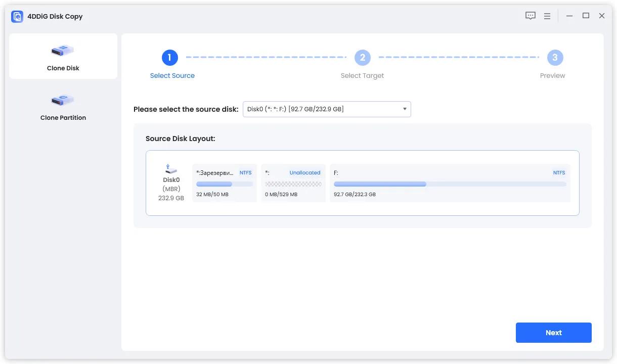Click the Disk0 USB drive icon
Image resolution: width=617 pixels, height=364 pixels.
171,169
